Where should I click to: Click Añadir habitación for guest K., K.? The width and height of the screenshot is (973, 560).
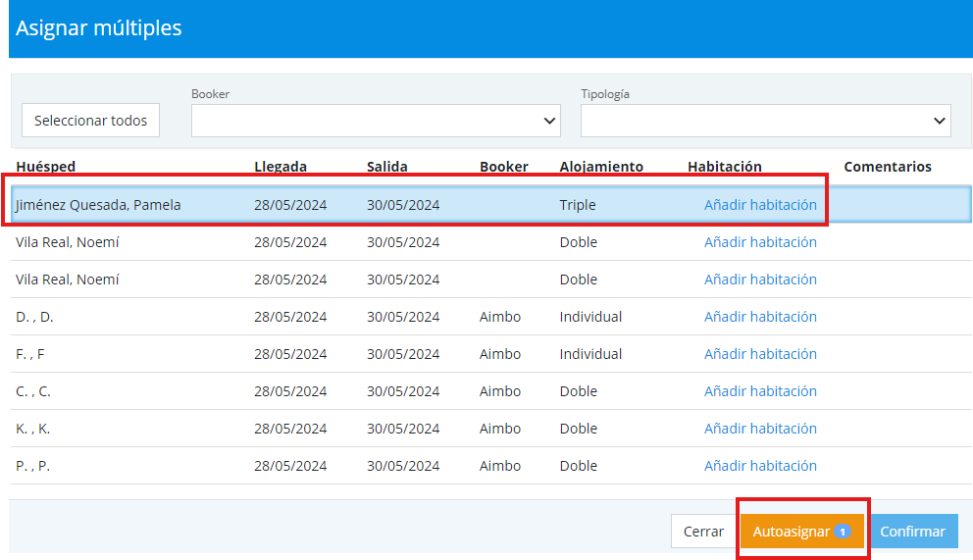point(760,429)
